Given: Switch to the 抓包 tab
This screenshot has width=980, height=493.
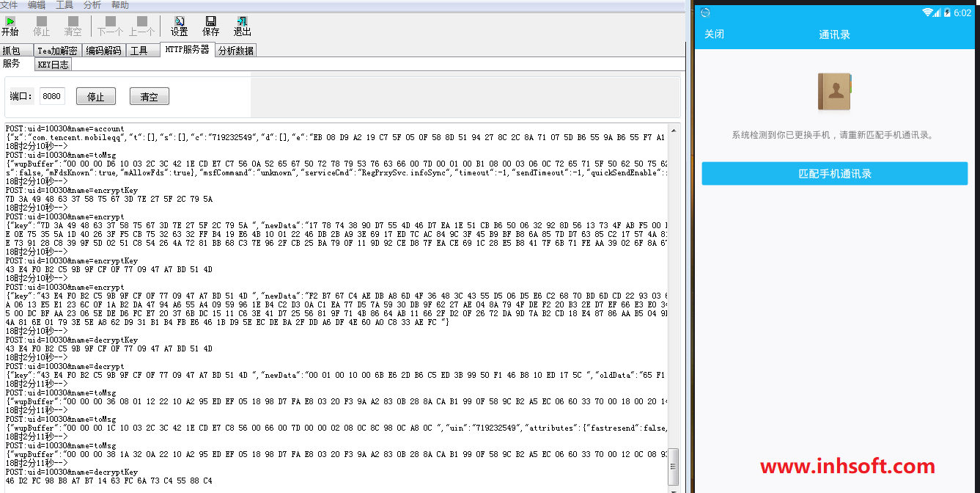Looking at the screenshot, I should pos(16,51).
